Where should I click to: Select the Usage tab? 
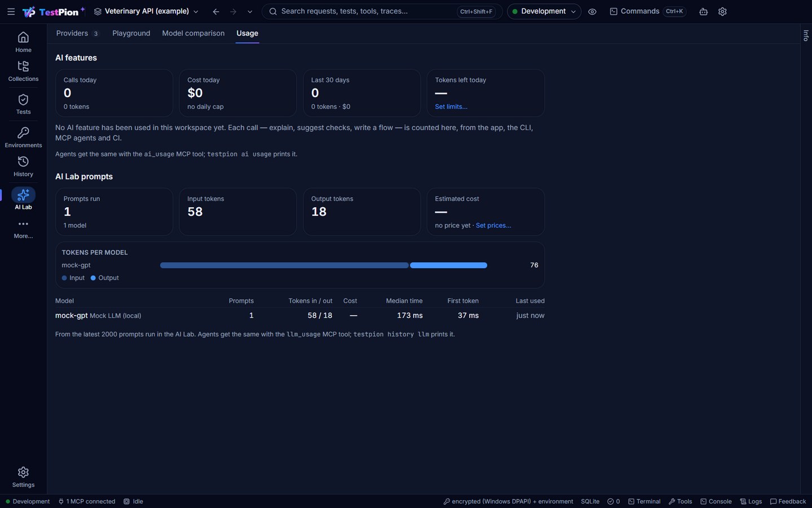pyautogui.click(x=247, y=33)
